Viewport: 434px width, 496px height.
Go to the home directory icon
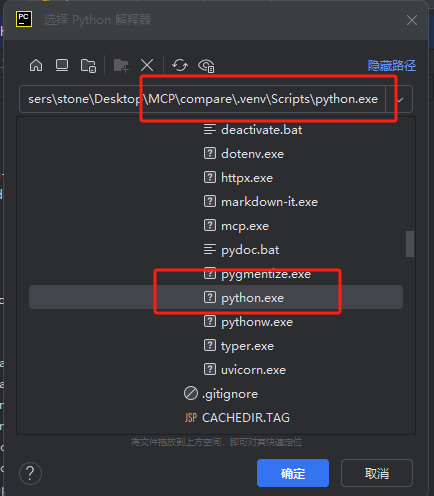[x=36, y=65]
